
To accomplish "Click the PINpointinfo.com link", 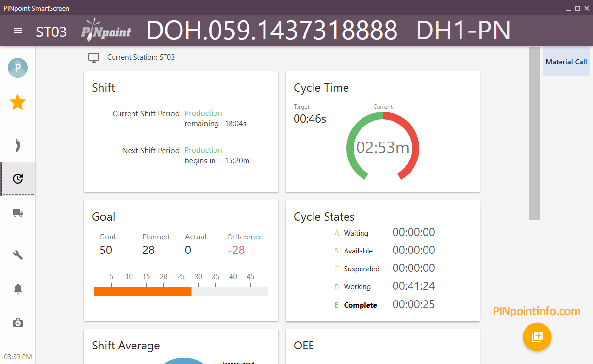I will [537, 311].
